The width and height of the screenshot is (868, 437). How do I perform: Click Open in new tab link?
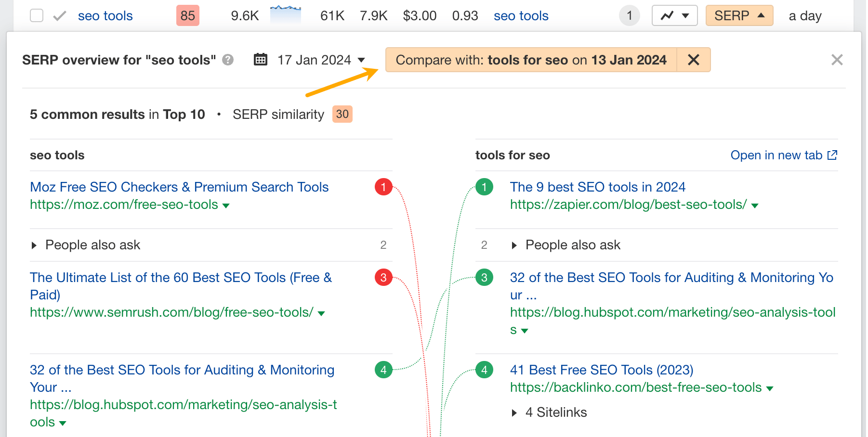click(783, 155)
